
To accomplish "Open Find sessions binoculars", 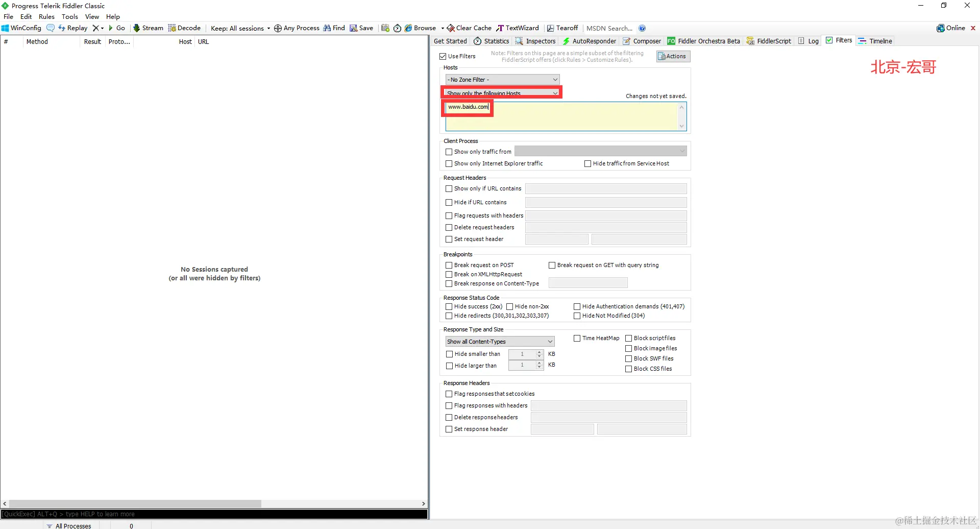I will (x=334, y=28).
